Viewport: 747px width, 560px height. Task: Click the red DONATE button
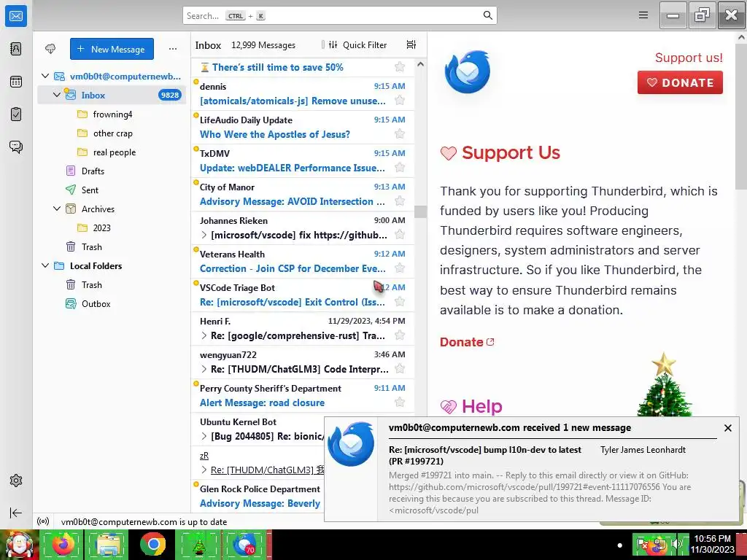tap(680, 82)
